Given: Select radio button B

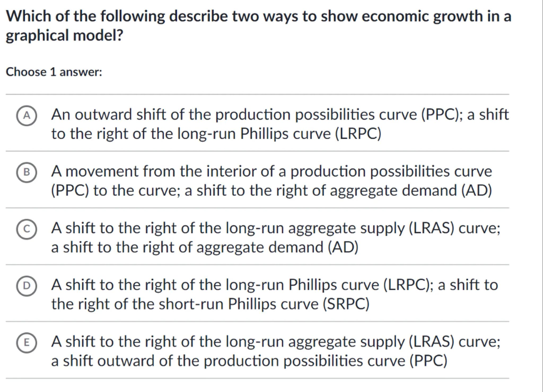Looking at the screenshot, I should point(27,172).
